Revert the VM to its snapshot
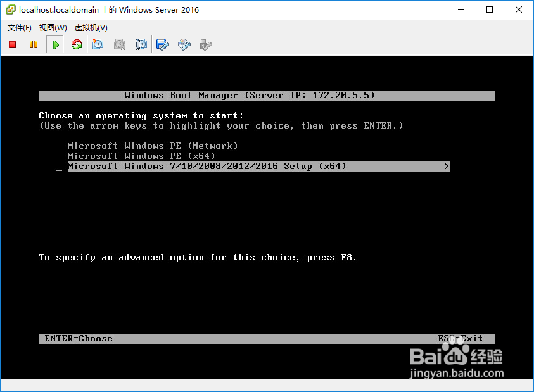The width and height of the screenshot is (534, 392). click(x=120, y=44)
